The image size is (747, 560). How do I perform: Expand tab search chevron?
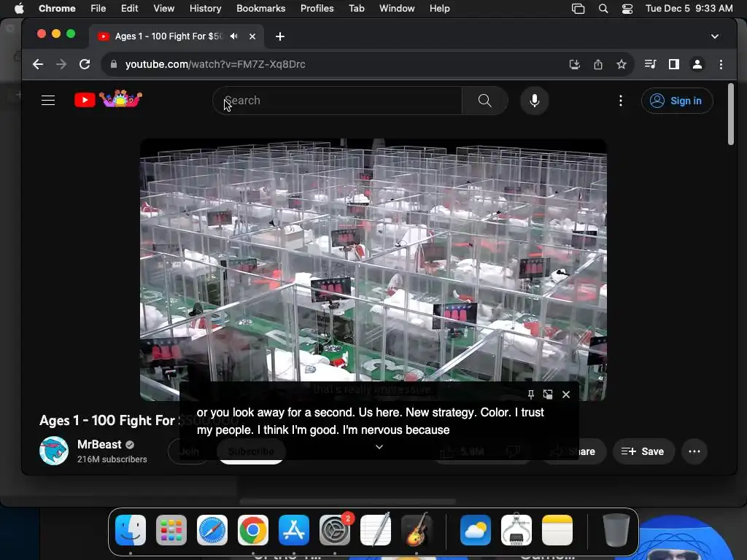click(715, 36)
